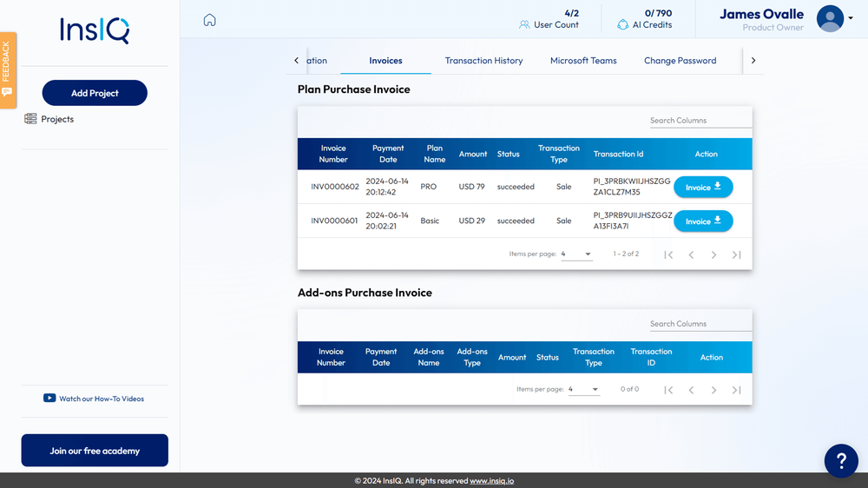
Task: Expand the user profile dropdown arrow
Action: [851, 18]
